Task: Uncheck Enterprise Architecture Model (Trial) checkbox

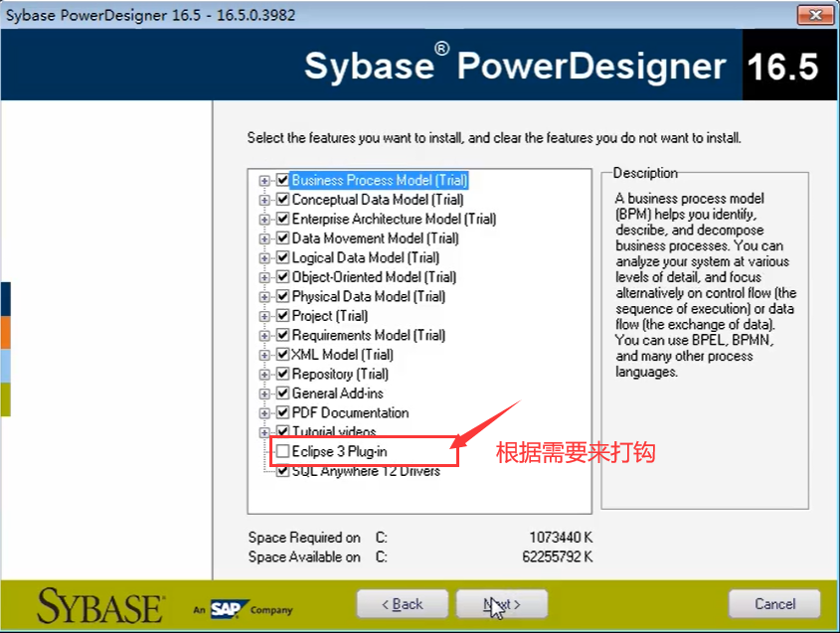Action: pyautogui.click(x=283, y=219)
